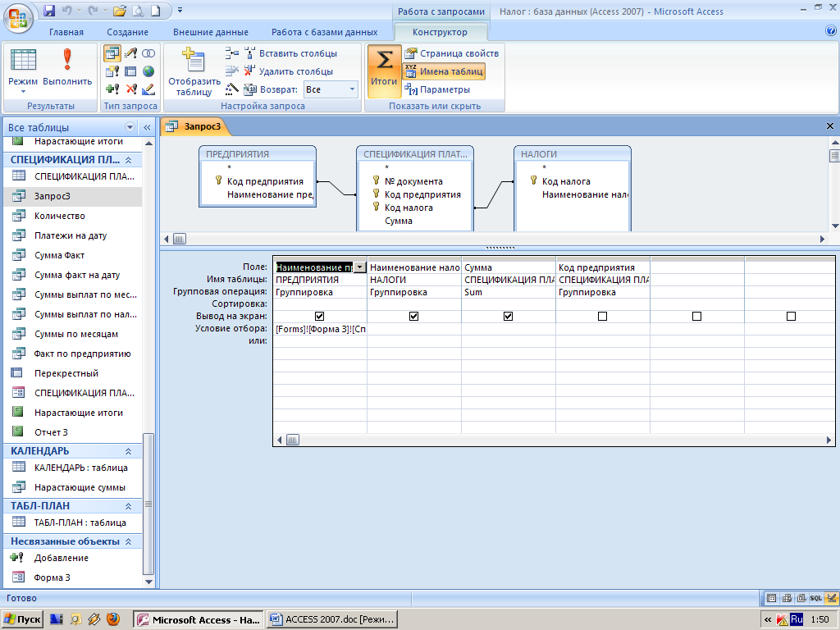Choose the Union query type icon
The image size is (840, 630).
[148, 53]
